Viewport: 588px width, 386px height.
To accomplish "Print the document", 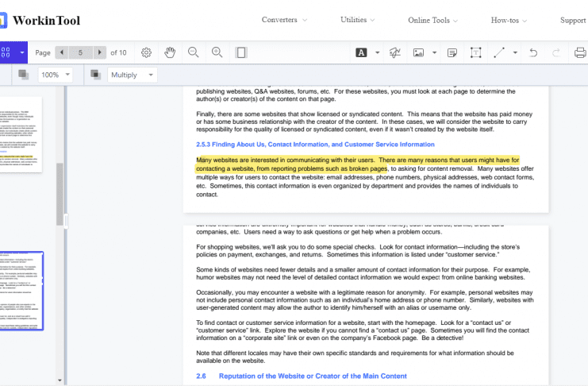I will (x=580, y=52).
